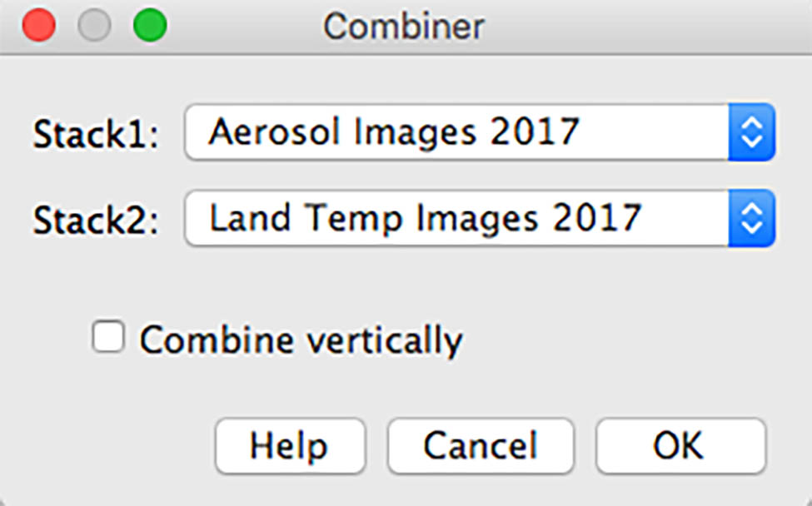Viewport: 812px width, 506px height.
Task: Click the Combine vertically label text
Action: point(300,340)
